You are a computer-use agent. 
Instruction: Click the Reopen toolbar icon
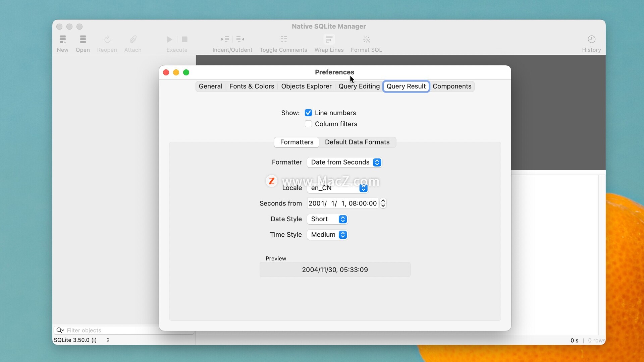click(107, 40)
